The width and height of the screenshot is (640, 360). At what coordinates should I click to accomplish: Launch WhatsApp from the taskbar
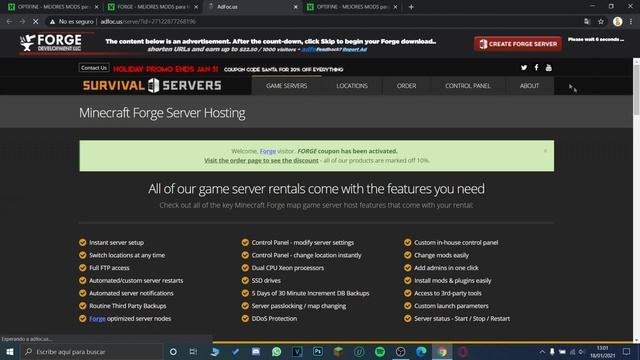[x=276, y=351]
